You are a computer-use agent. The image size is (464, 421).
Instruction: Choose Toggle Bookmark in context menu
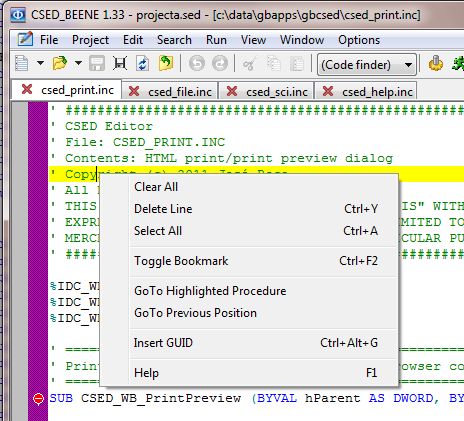[256, 261]
